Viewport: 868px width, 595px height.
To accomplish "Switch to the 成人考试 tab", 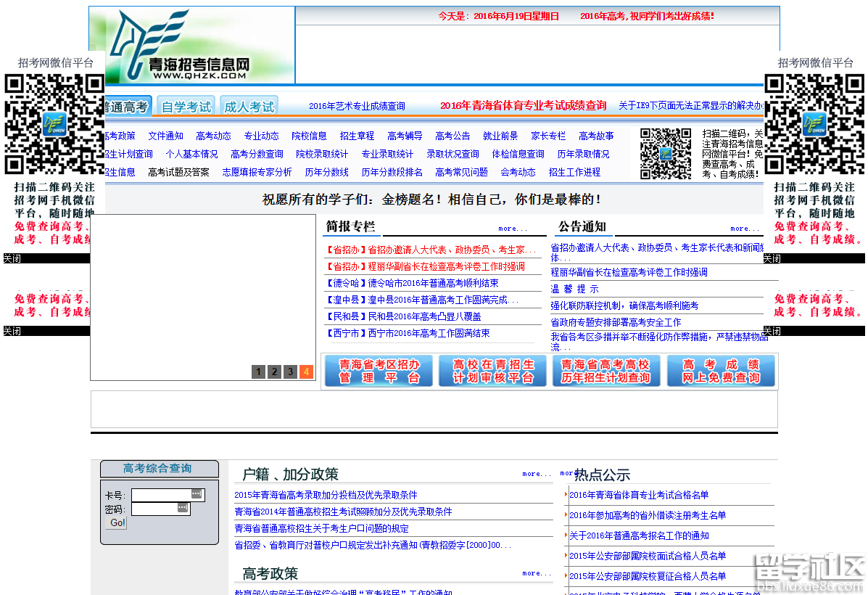I will coord(249,107).
